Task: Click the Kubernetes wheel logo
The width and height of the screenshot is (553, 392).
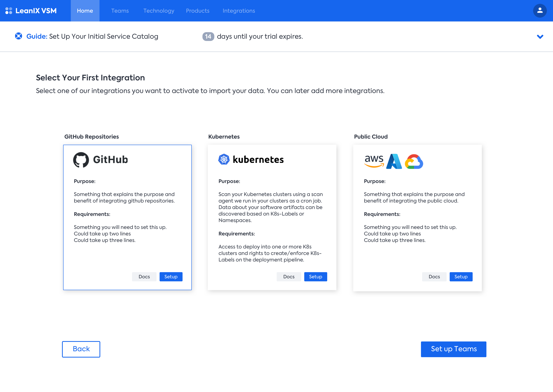Action: coord(224,159)
